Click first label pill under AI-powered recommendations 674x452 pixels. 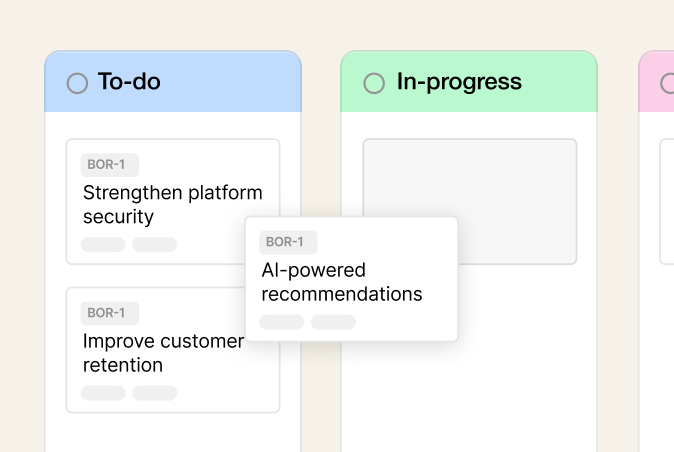[x=282, y=322]
